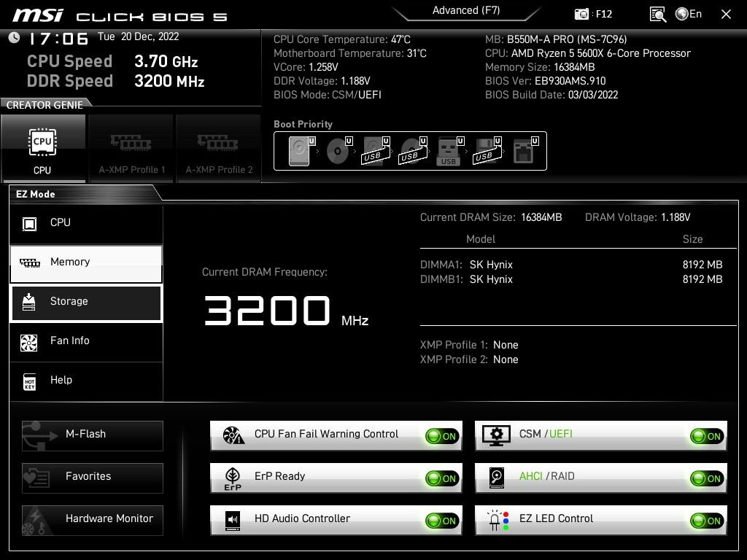Open Favorites

pyautogui.click(x=93, y=478)
